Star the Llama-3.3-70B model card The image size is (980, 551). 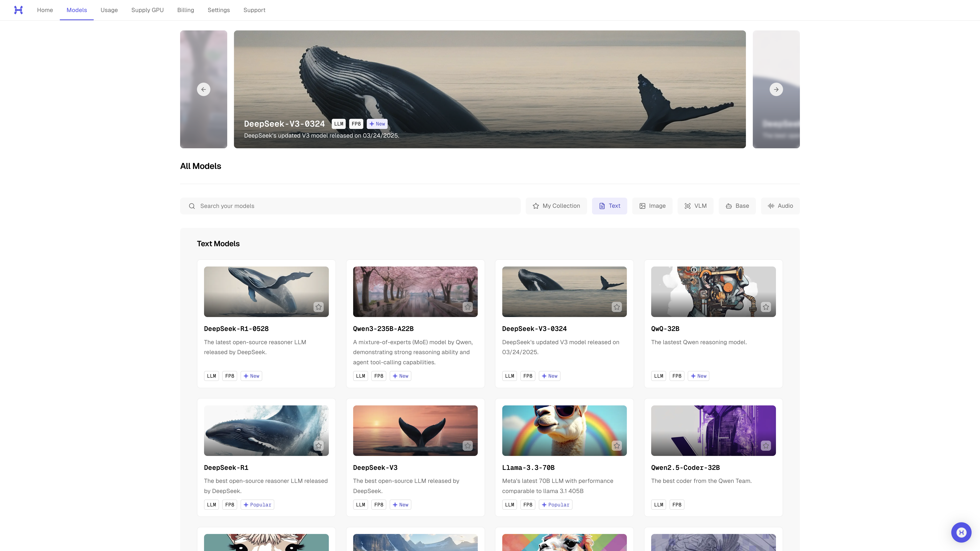click(x=617, y=446)
